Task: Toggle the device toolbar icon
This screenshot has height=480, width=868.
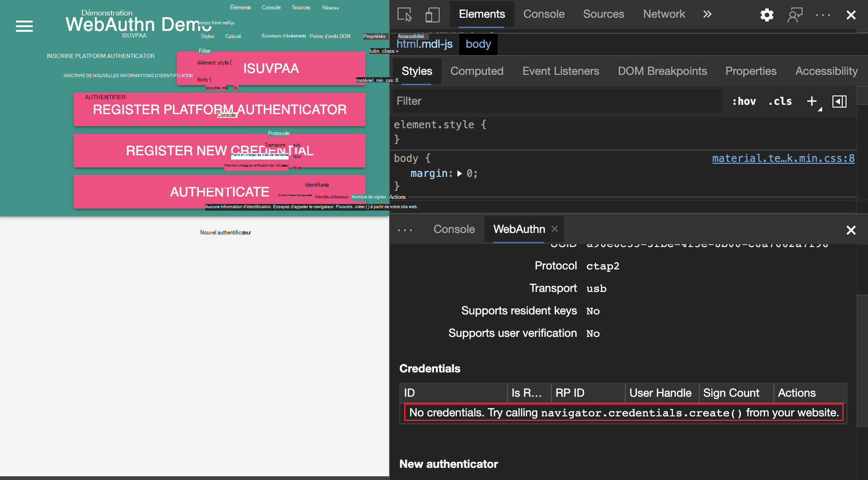Action: 433,15
